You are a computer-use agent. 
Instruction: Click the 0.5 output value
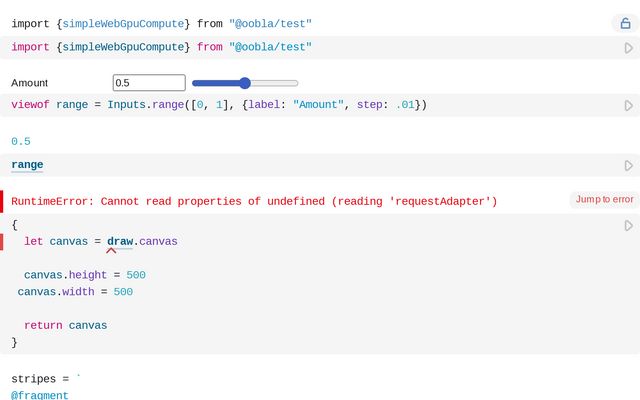[x=21, y=142]
